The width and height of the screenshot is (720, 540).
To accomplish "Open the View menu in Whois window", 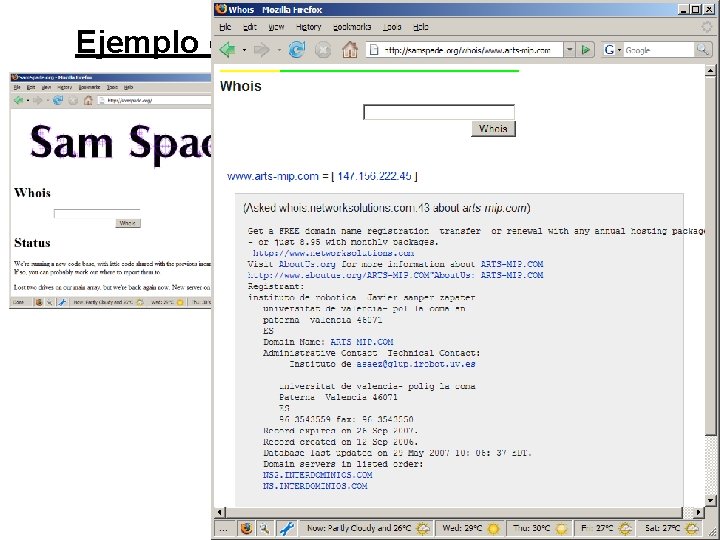I will coord(276,27).
